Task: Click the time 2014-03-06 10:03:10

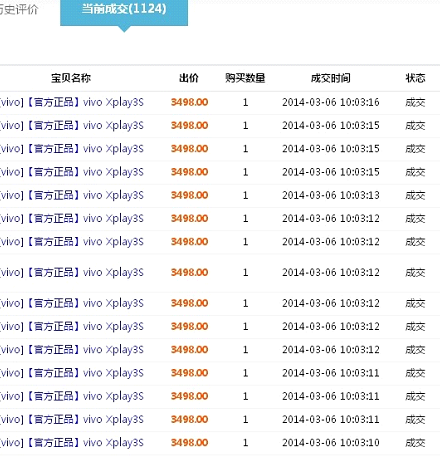Action: (x=331, y=443)
